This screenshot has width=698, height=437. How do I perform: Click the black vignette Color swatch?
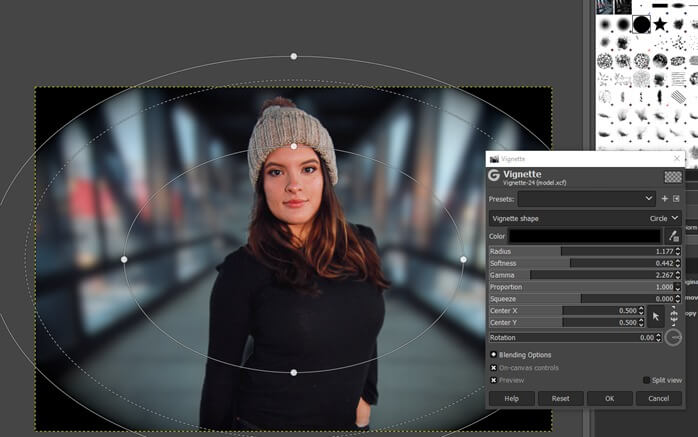coord(585,236)
